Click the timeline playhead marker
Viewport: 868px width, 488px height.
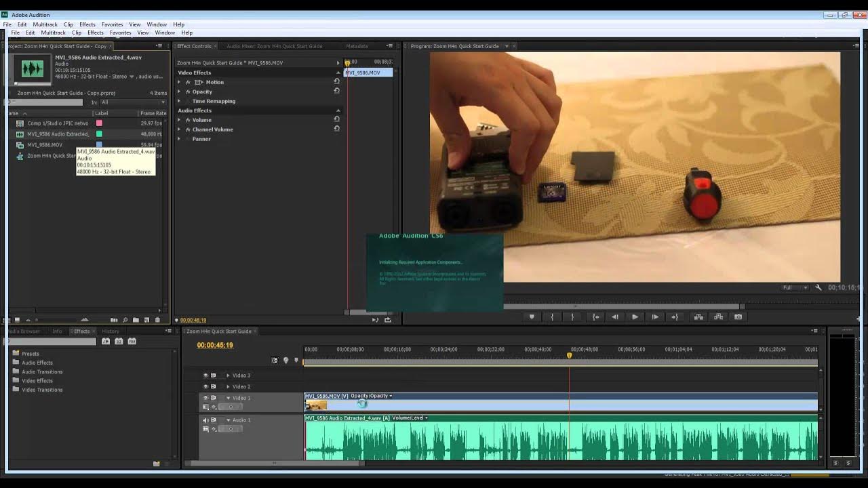(x=569, y=355)
